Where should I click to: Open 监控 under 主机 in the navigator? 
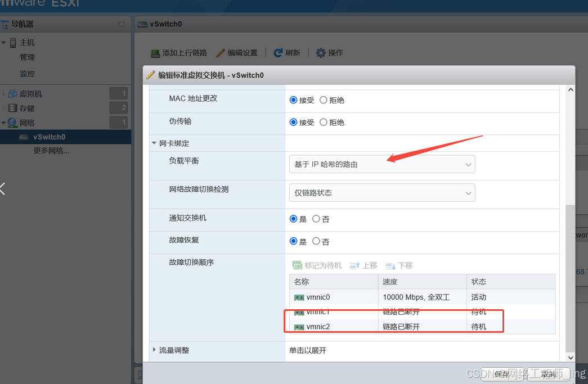click(x=27, y=74)
